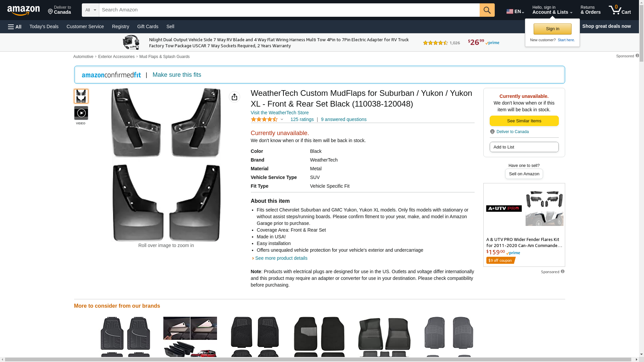
Task: Click the Sign in button
Action: (552, 29)
